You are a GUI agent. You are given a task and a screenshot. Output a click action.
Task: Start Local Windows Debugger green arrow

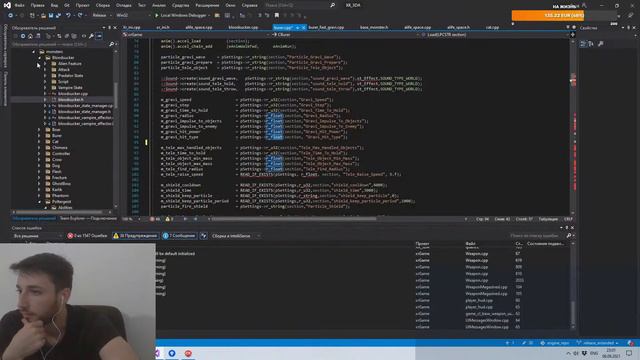pos(156,16)
